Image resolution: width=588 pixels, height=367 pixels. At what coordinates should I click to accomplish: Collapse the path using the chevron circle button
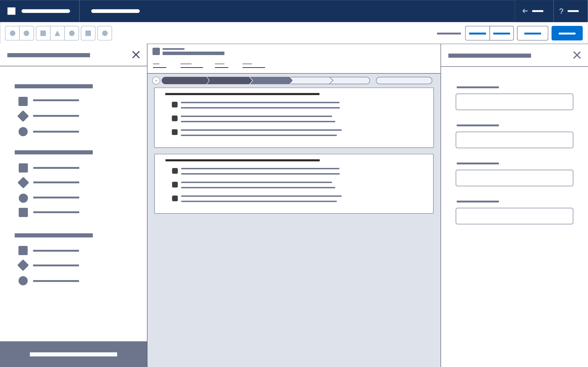pos(156,81)
